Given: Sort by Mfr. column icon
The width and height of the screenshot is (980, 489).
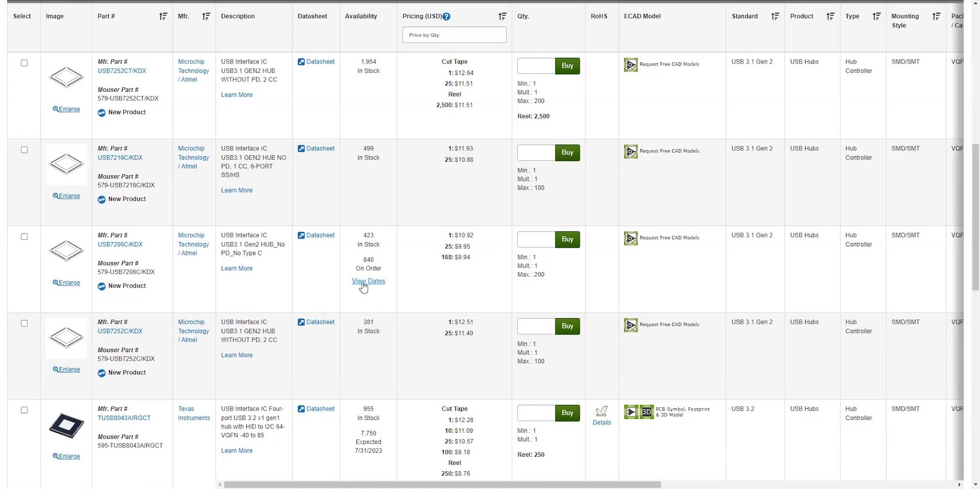Looking at the screenshot, I should pos(206,17).
